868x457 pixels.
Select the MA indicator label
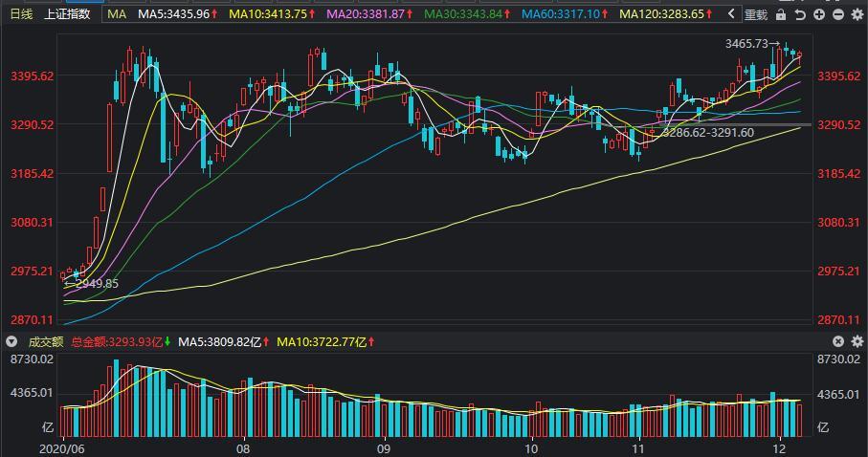[117, 13]
